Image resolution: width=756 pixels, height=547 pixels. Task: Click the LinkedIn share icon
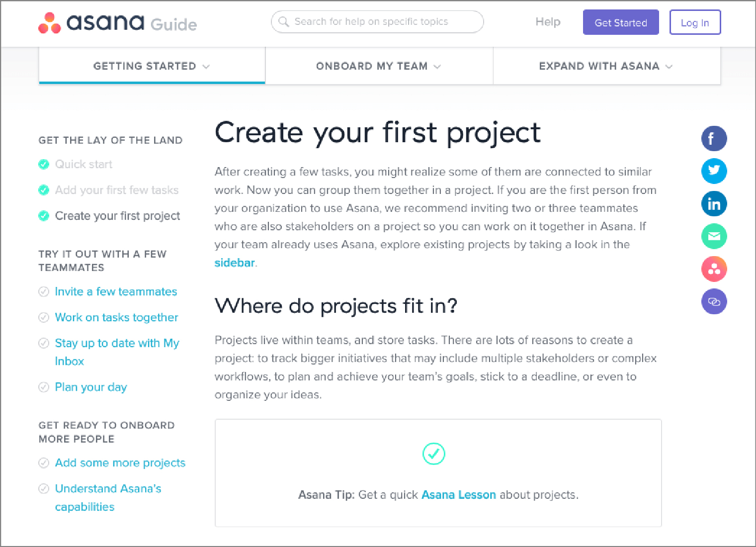tap(714, 204)
